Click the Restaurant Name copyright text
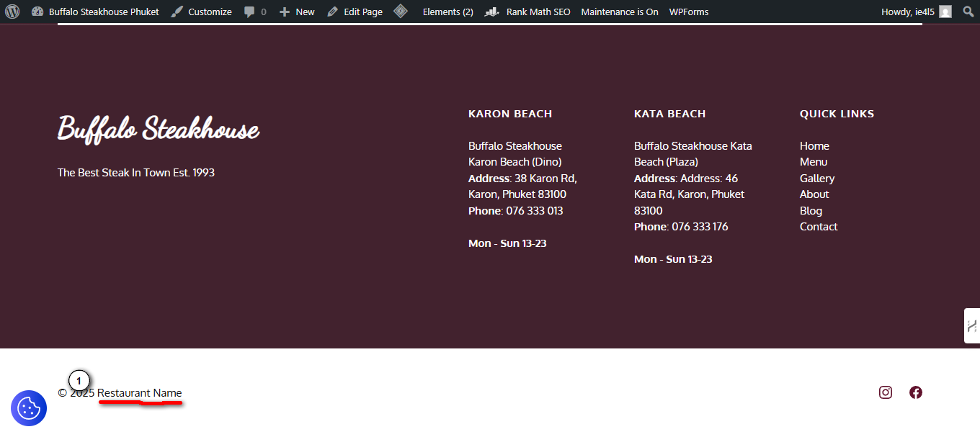 click(x=140, y=393)
